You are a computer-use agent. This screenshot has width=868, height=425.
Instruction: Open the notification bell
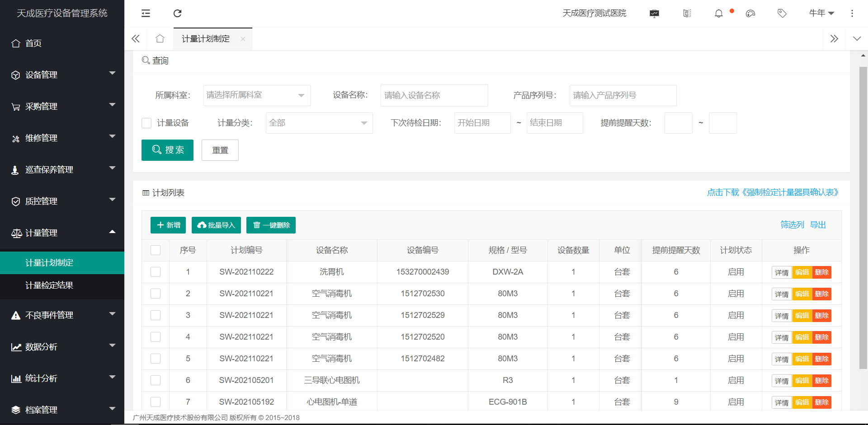click(719, 14)
